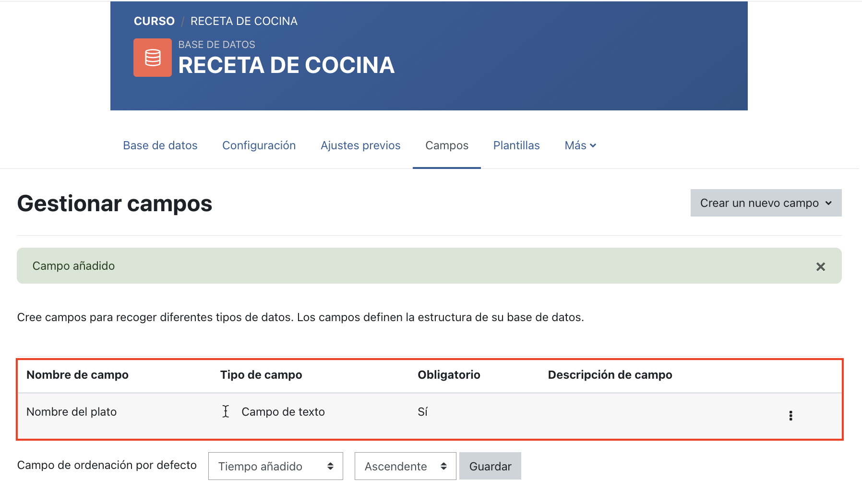862x504 pixels.
Task: Click the Nombre de campo column header
Action: [77, 375]
